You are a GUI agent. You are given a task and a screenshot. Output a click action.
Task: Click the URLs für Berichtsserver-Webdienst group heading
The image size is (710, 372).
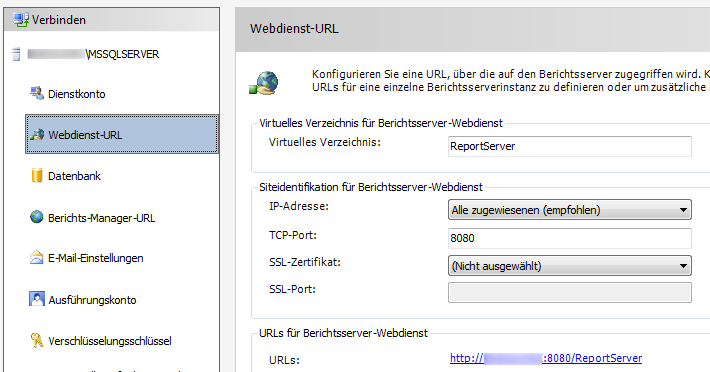pos(343,333)
